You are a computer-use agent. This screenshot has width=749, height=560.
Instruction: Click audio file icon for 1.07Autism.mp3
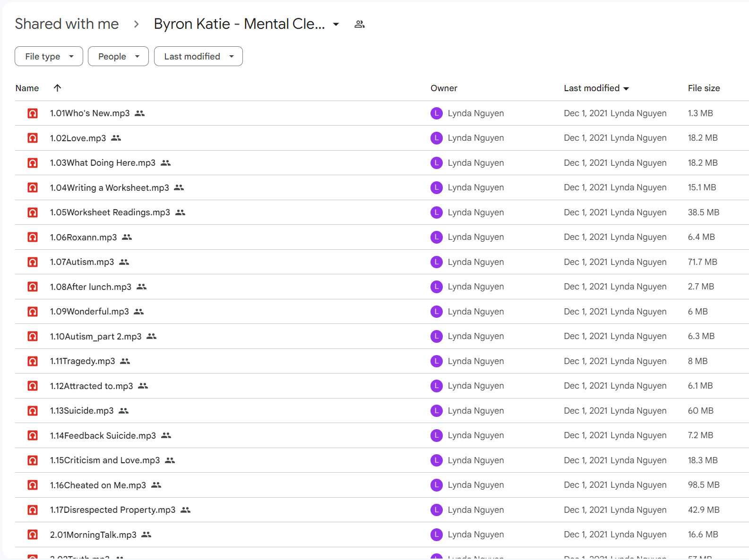point(33,262)
